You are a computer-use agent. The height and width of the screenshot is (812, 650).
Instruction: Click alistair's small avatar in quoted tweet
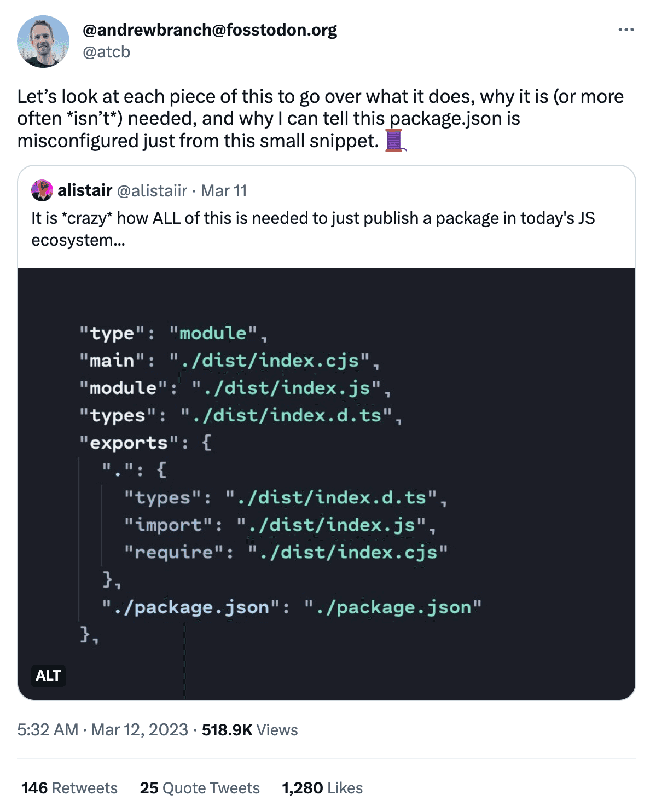tap(42, 190)
